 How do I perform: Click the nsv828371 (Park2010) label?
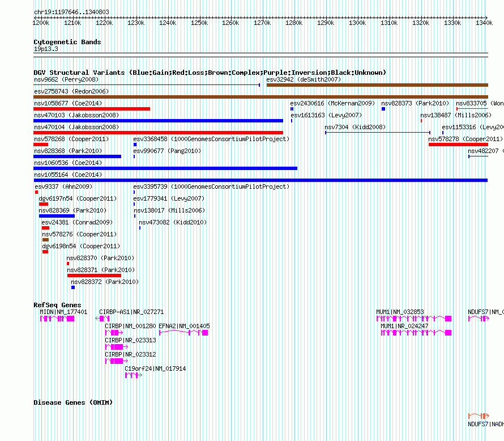[101, 270]
